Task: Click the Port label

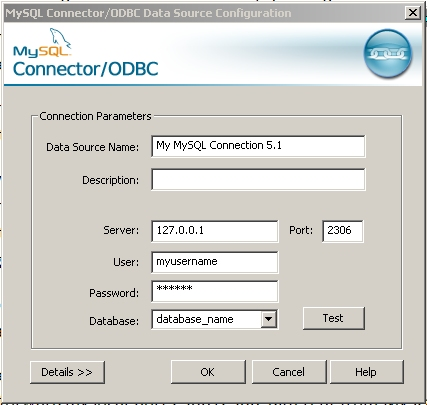Action: [x=301, y=230]
